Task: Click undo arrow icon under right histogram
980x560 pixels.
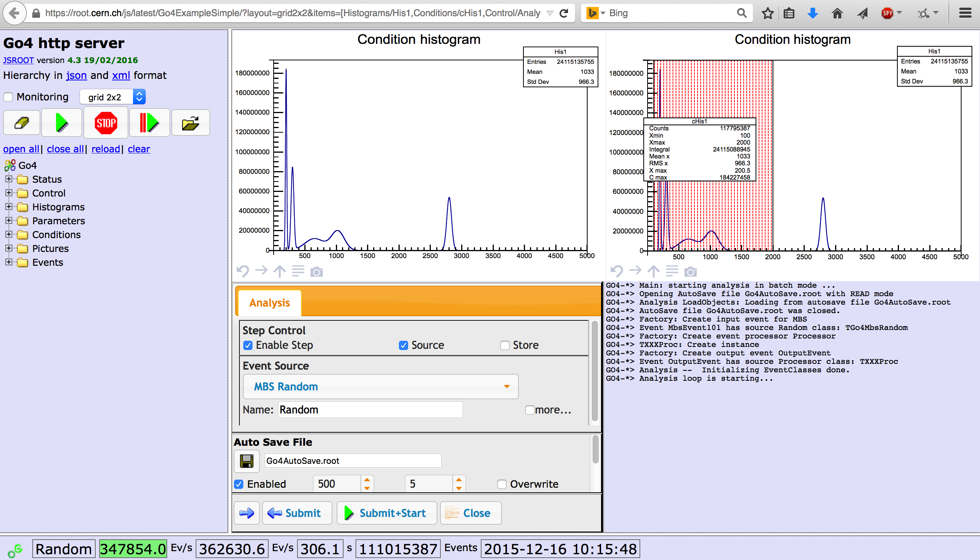Action: tap(616, 272)
